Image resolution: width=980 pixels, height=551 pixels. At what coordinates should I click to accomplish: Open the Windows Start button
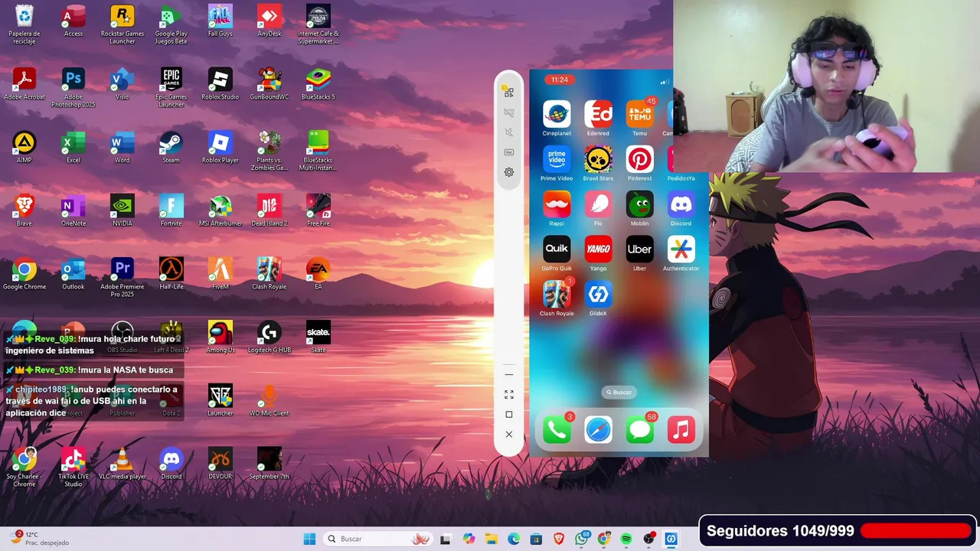309,539
